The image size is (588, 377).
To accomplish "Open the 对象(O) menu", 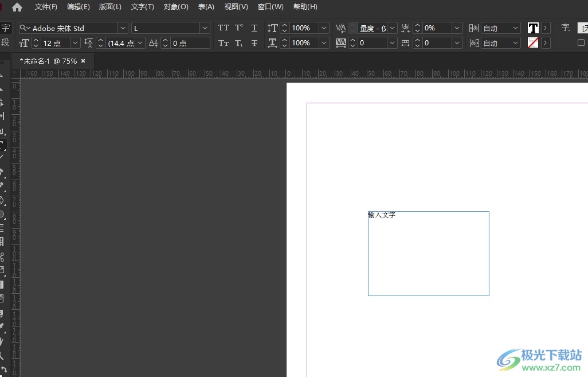I will tap(176, 7).
